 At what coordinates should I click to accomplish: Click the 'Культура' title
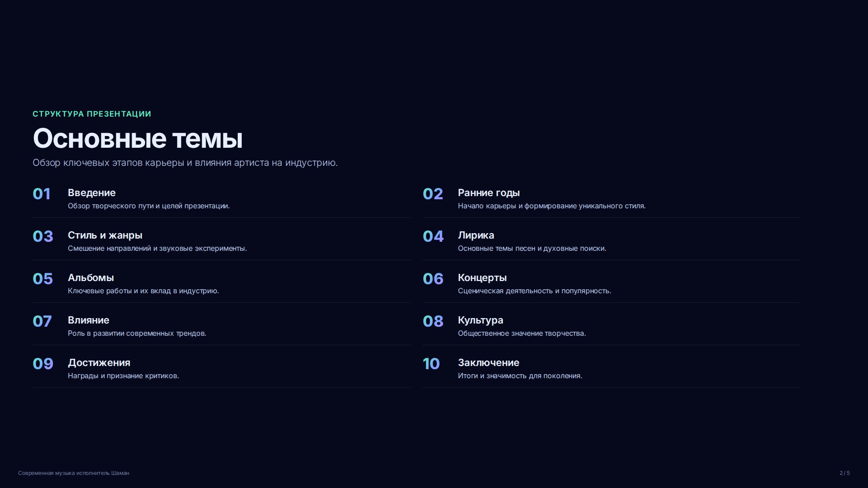click(481, 320)
